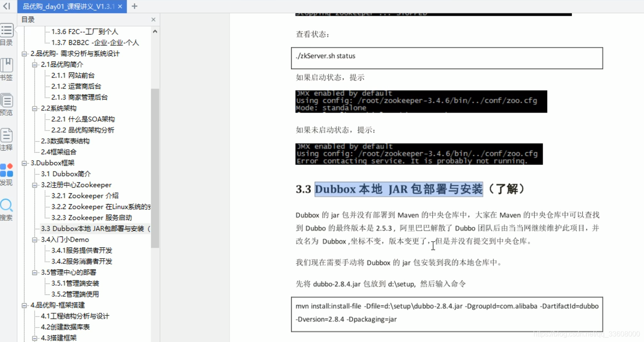Image resolution: width=644 pixels, height=342 pixels.
Task: Open 2.2.2 品优购架构分析 section
Action: [x=83, y=130]
